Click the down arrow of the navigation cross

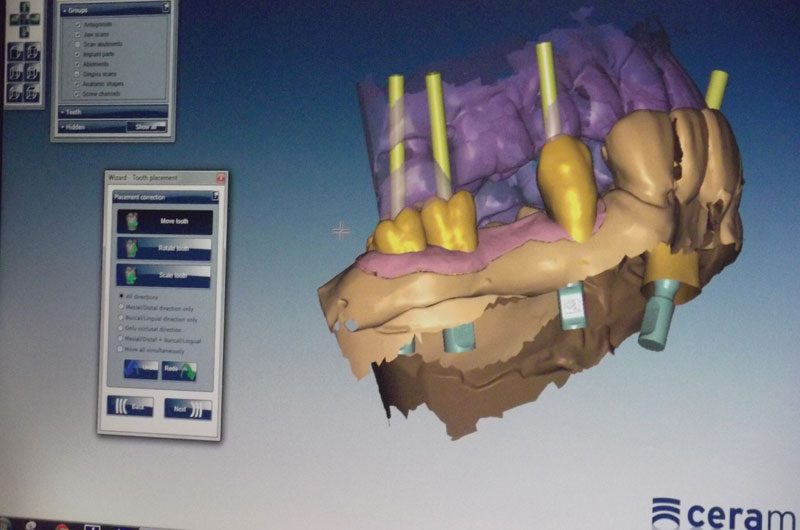[x=24, y=32]
